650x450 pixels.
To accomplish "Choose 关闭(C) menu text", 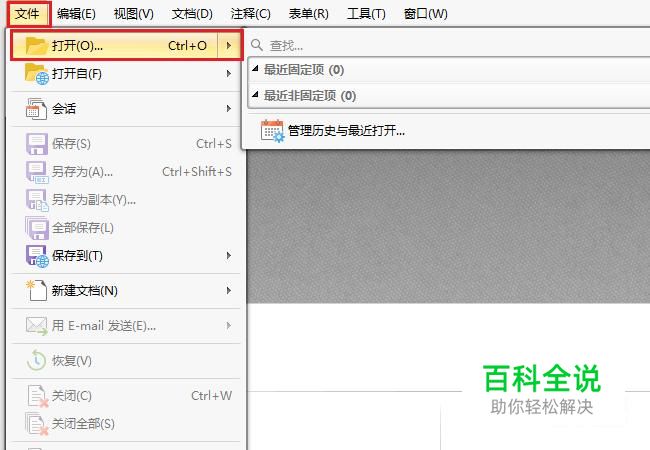I will pyautogui.click(x=72, y=396).
